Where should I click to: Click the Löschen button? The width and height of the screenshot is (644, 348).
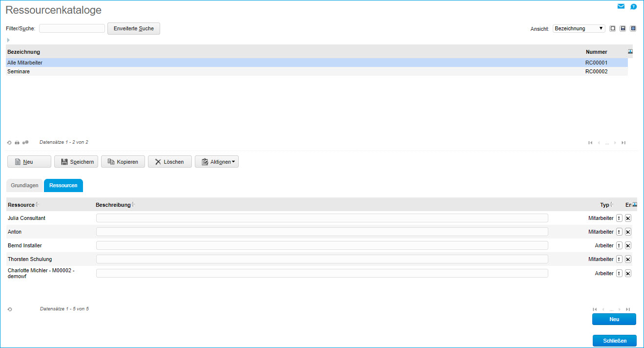click(x=170, y=162)
